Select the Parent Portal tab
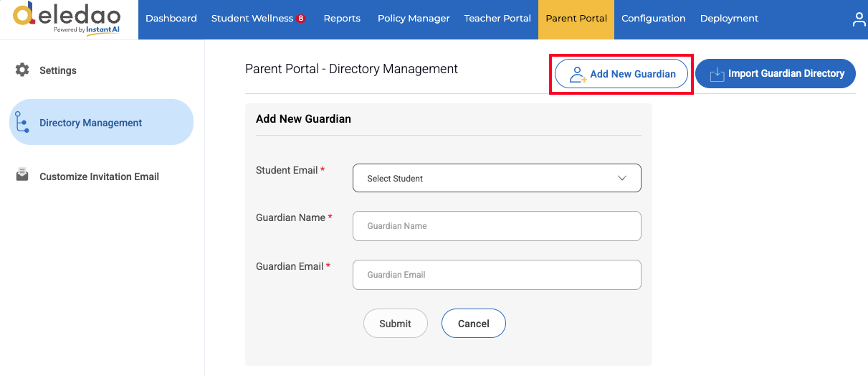 pyautogui.click(x=576, y=19)
